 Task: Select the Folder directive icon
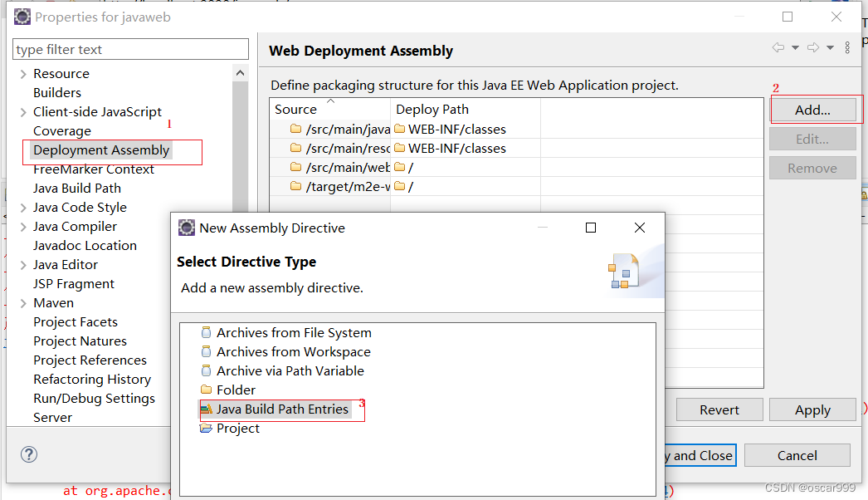pyautogui.click(x=207, y=390)
